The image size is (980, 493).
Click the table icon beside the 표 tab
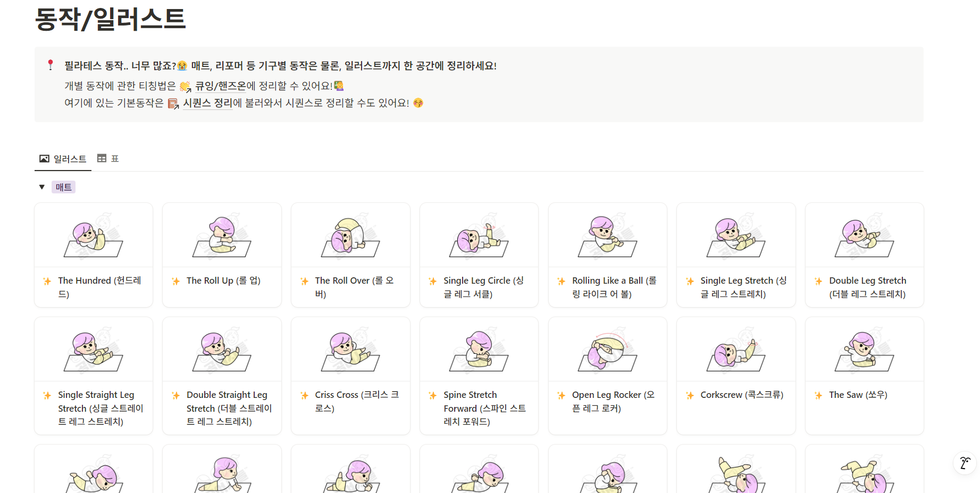(x=102, y=158)
